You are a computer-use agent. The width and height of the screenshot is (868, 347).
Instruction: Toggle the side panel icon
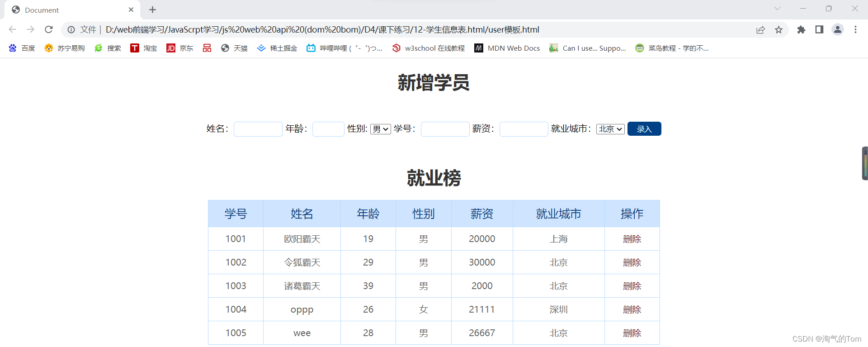[819, 29]
